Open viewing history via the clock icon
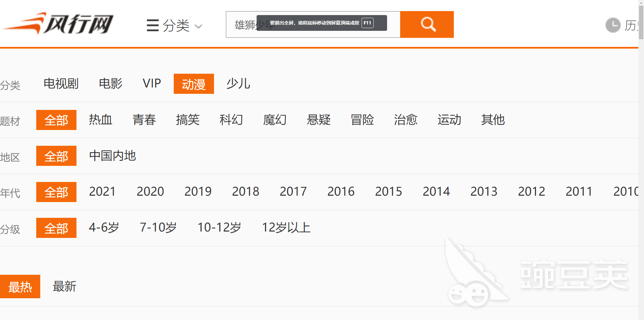Image resolution: width=644 pixels, height=320 pixels. coord(612,25)
